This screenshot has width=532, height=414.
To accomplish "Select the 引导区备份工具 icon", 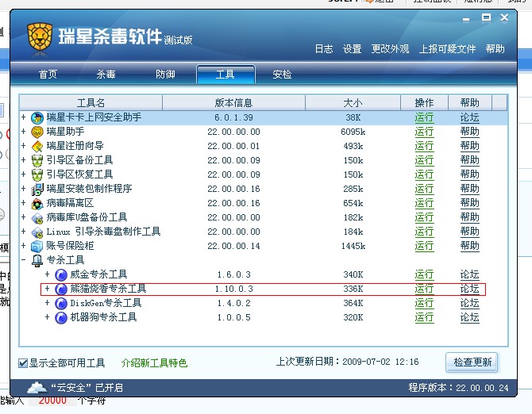I will pos(37,160).
